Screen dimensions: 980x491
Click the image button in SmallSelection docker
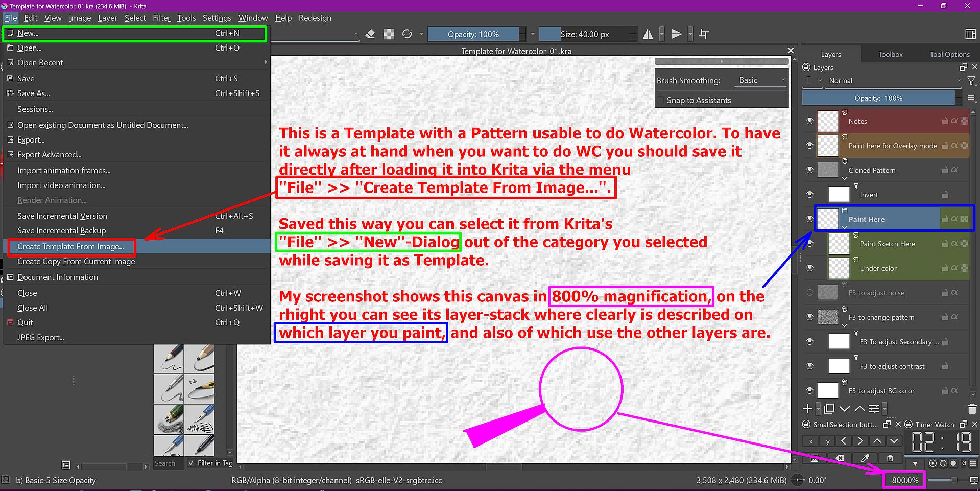815,458
